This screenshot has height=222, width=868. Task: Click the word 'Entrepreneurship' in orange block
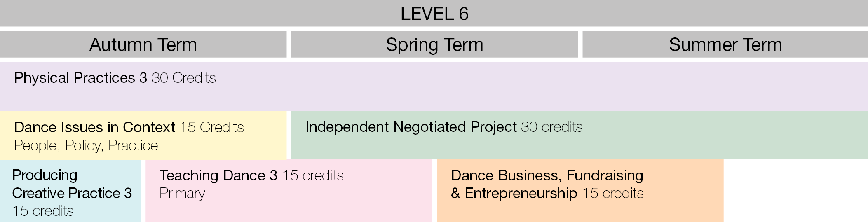click(x=521, y=193)
